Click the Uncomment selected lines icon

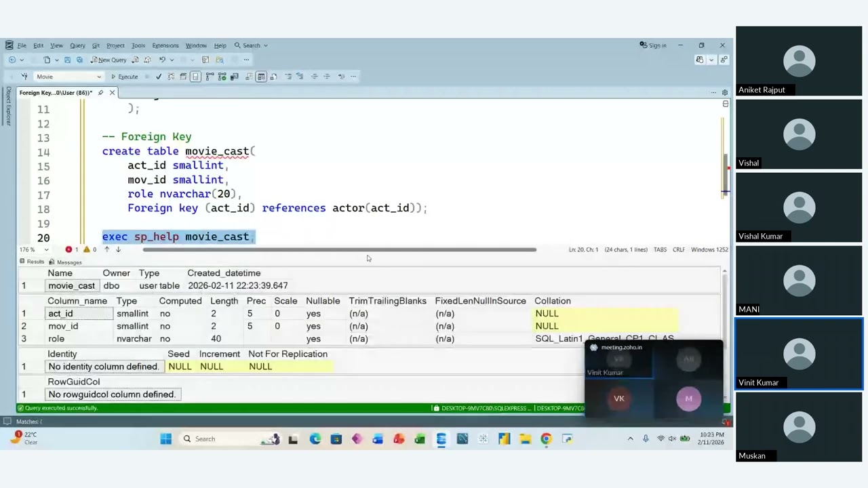coord(300,77)
